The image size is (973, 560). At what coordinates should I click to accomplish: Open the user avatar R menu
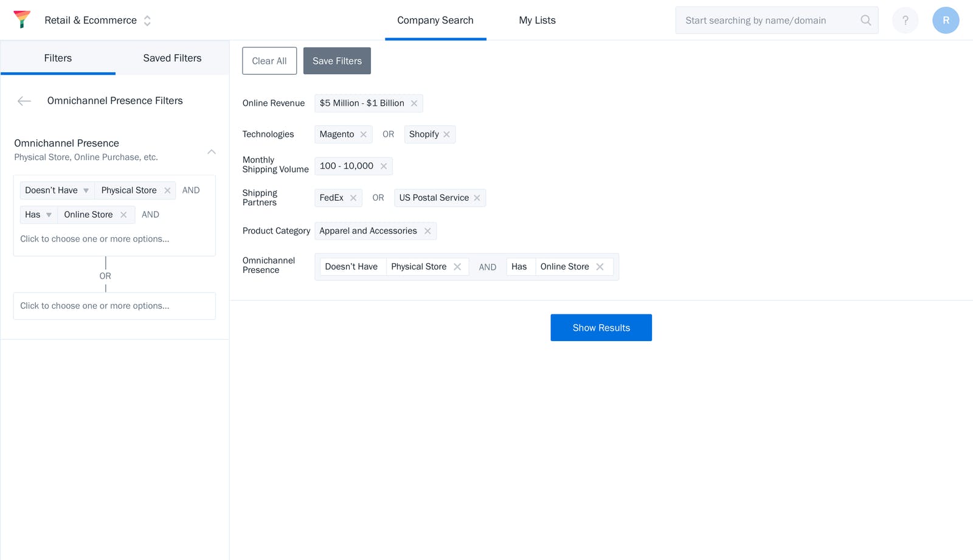[946, 20]
